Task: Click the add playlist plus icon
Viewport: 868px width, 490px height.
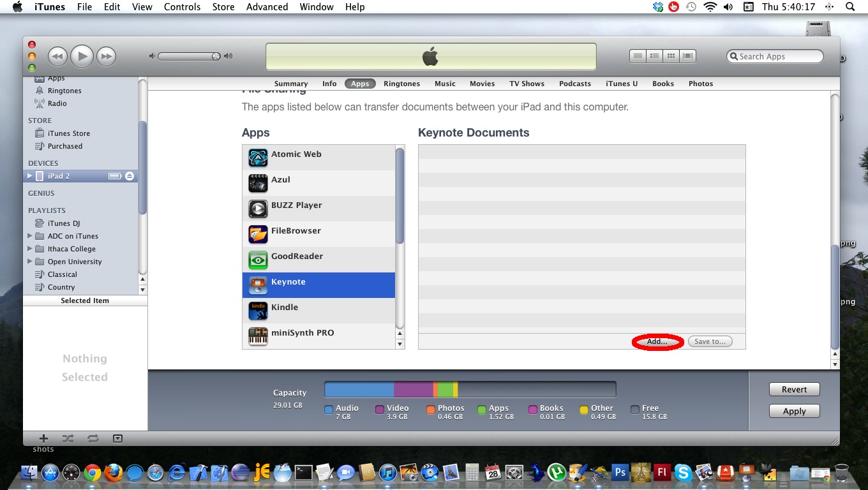Action: click(x=43, y=438)
